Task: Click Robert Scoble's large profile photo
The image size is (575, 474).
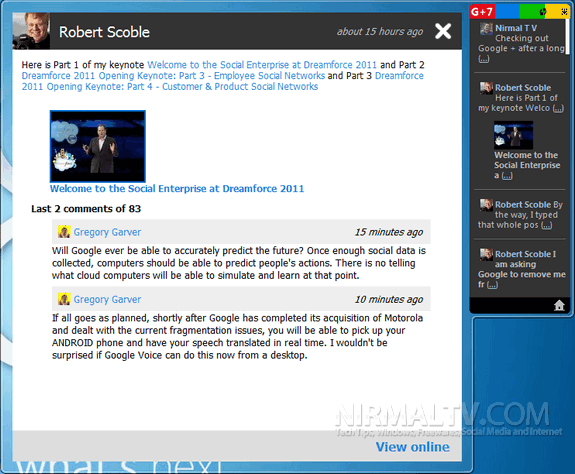Action: click(x=31, y=31)
